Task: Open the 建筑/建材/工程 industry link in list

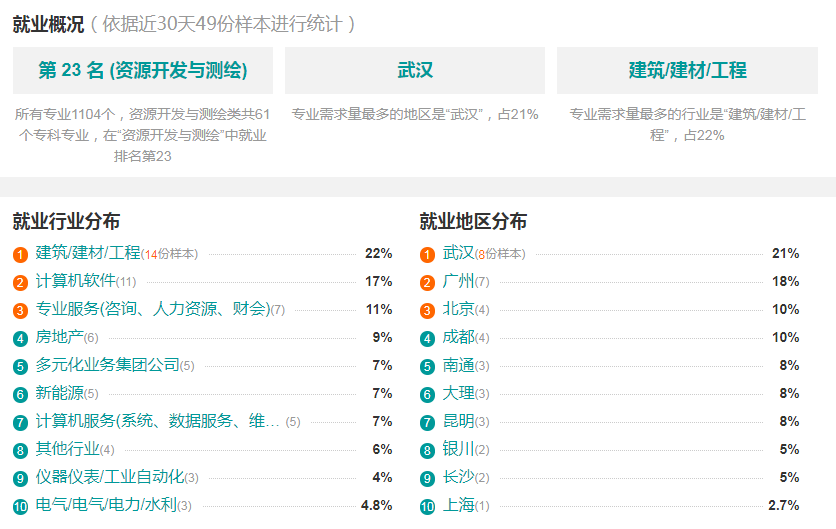Action: [x=88, y=253]
